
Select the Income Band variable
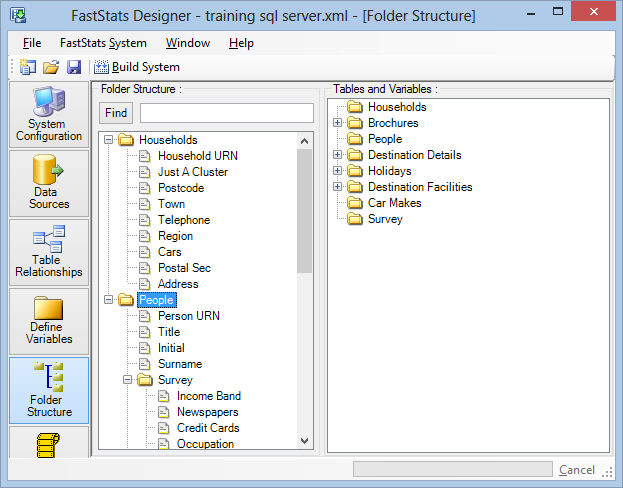tap(209, 396)
